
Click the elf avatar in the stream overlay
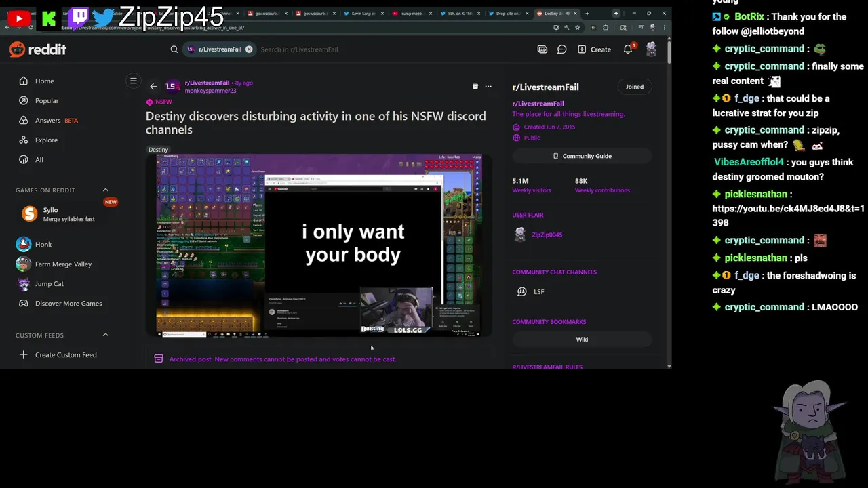pos(810,431)
